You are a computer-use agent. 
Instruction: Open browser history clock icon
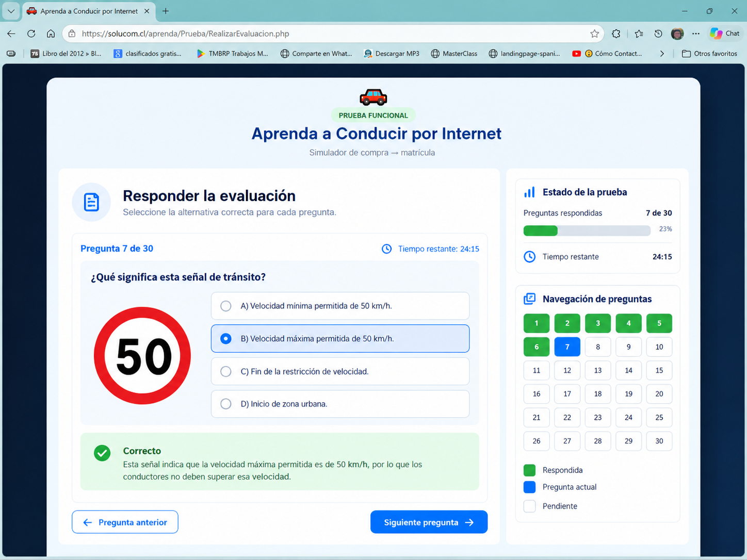coord(658,34)
